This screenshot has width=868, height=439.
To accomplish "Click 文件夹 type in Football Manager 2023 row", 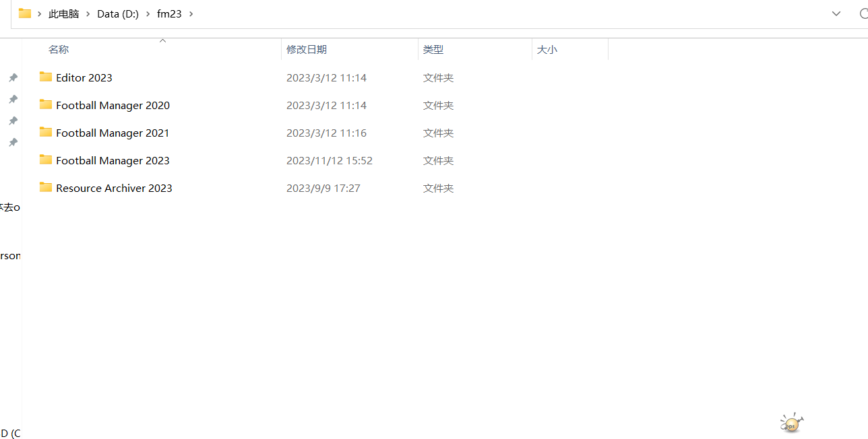I will pos(439,160).
